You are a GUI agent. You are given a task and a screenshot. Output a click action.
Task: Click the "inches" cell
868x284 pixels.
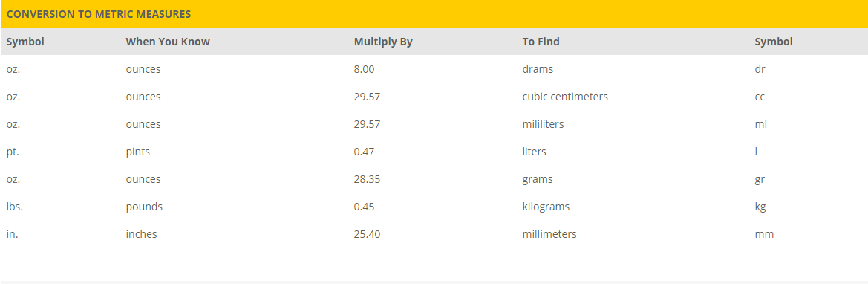[141, 234]
